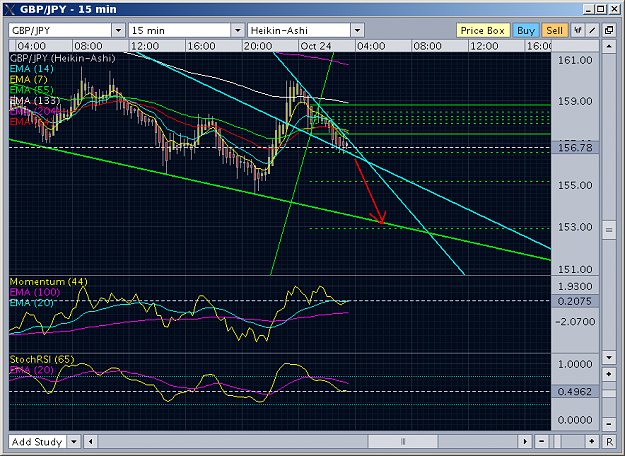The height and width of the screenshot is (456, 625).
Task: Click the detach chart window icon
Action: pos(609,30)
